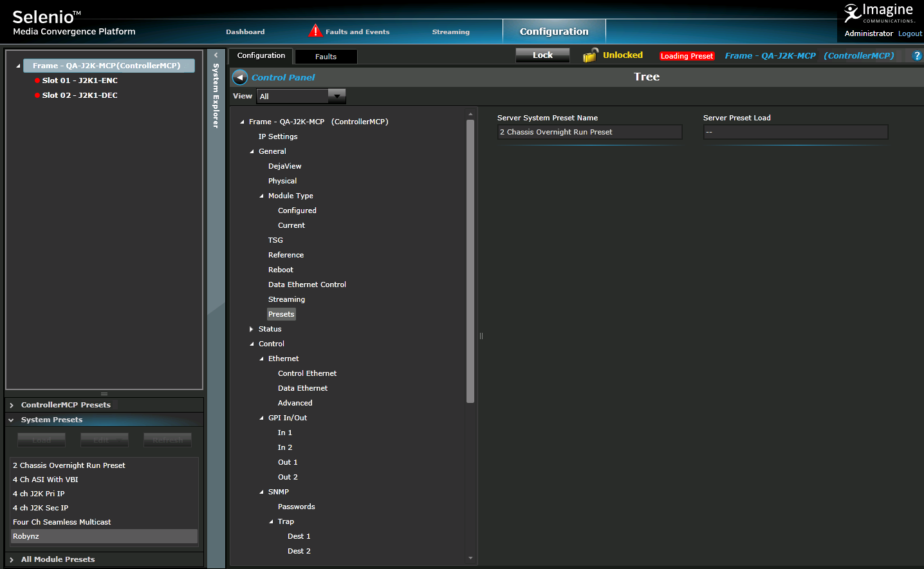The image size is (924, 569).
Task: Go to the Dashboard tab
Action: point(245,32)
